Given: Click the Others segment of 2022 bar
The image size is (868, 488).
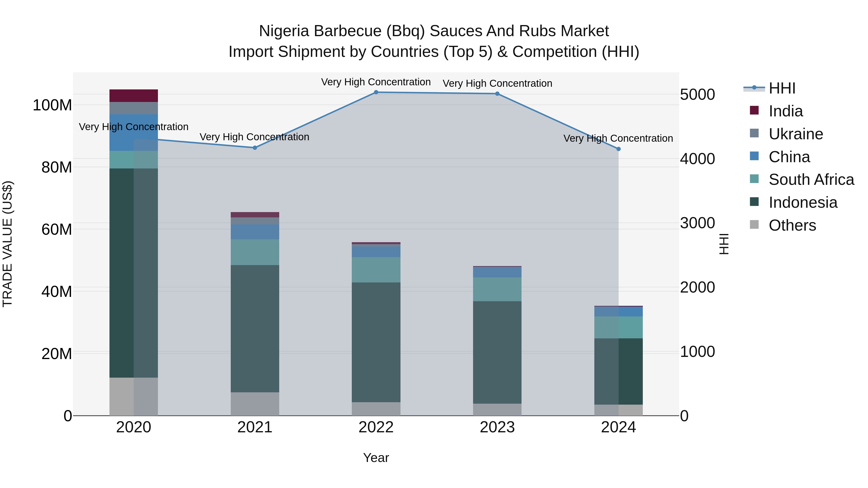Looking at the screenshot, I should point(376,409).
